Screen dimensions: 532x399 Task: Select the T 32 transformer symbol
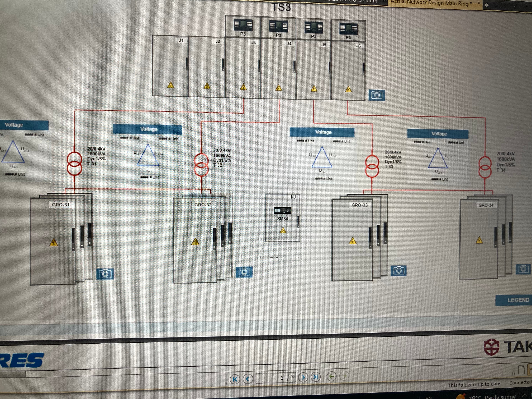point(201,165)
